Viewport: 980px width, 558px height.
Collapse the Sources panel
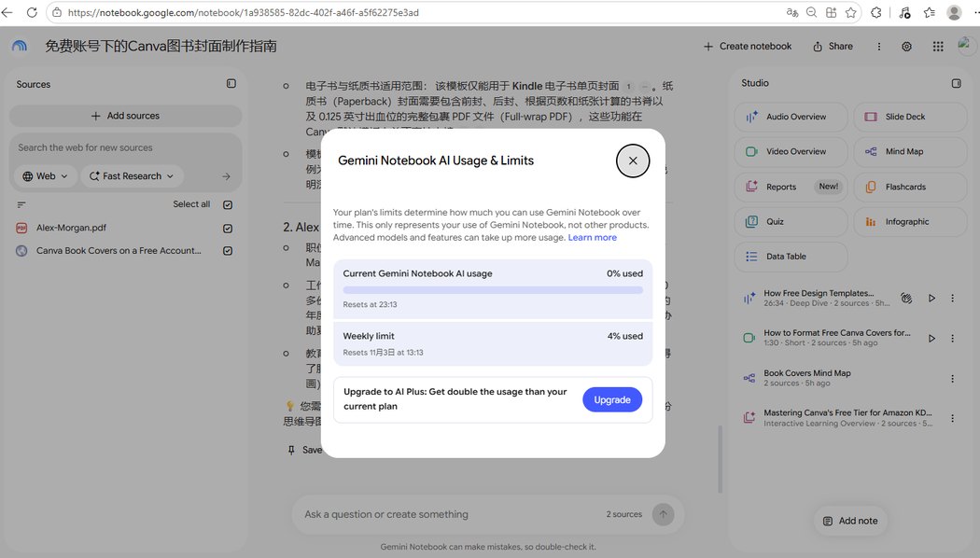(x=231, y=83)
